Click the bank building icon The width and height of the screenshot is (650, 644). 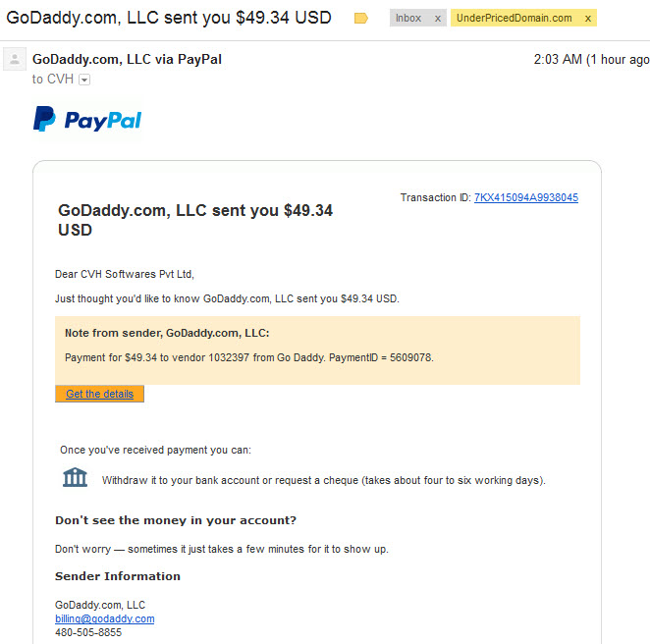tap(75, 478)
